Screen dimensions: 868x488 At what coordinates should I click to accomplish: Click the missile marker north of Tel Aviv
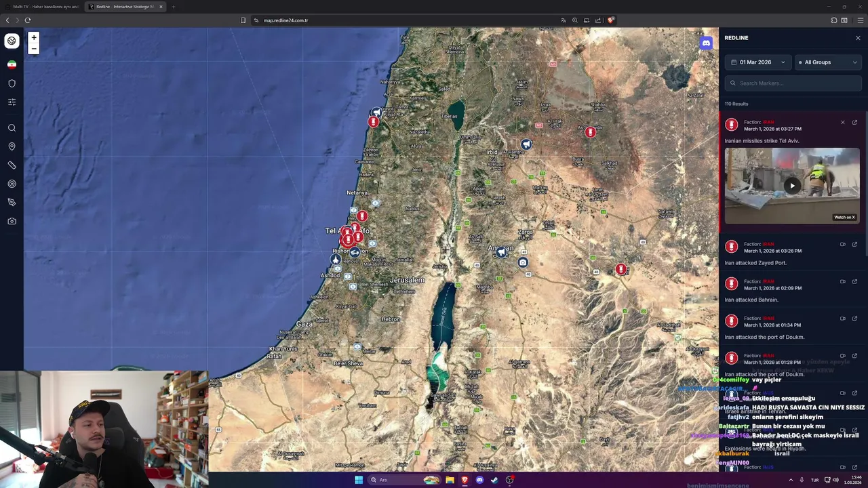click(x=362, y=216)
